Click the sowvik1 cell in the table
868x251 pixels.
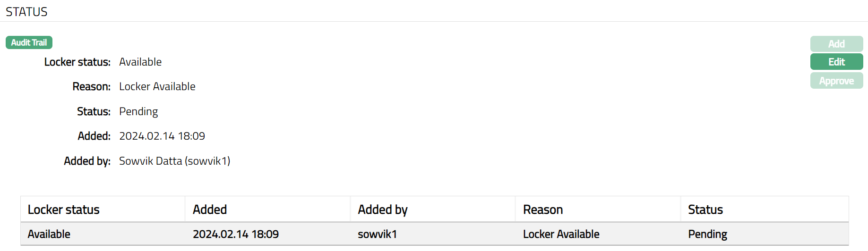[x=377, y=234]
